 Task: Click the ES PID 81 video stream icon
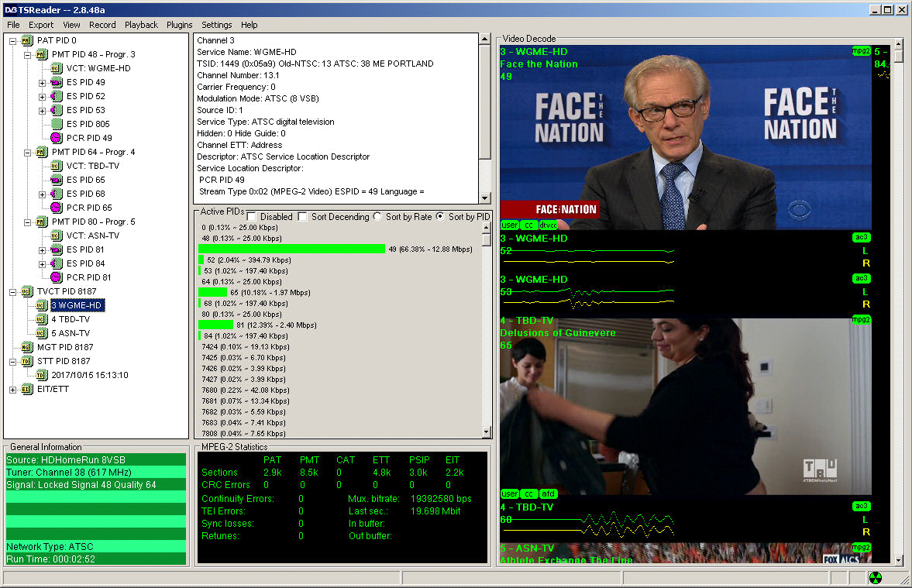[56, 249]
